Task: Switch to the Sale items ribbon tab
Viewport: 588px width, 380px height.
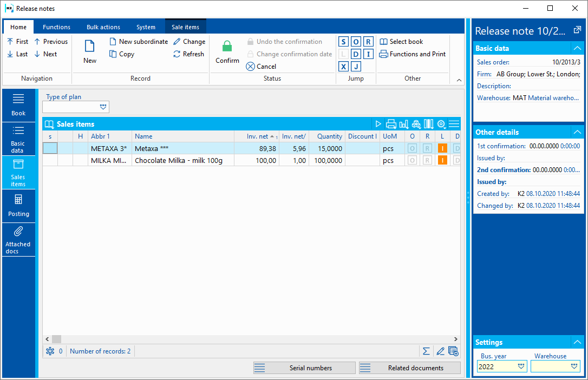Action: point(185,27)
